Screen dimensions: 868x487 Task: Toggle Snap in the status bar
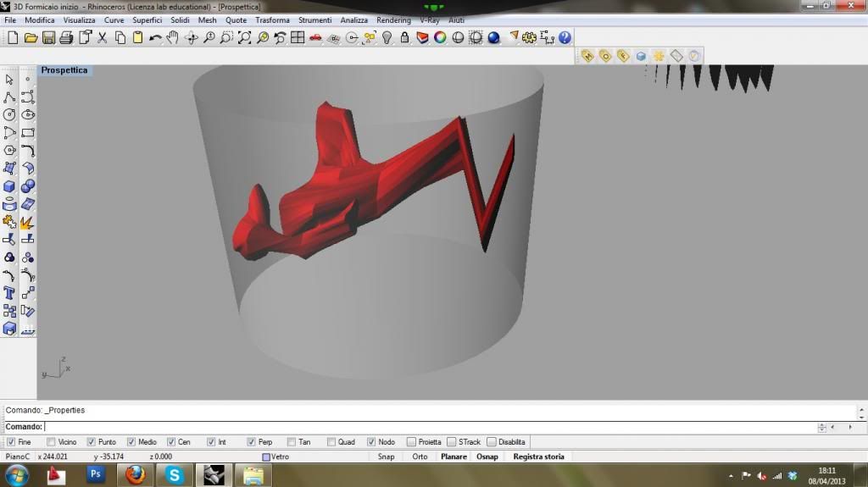[386, 457]
